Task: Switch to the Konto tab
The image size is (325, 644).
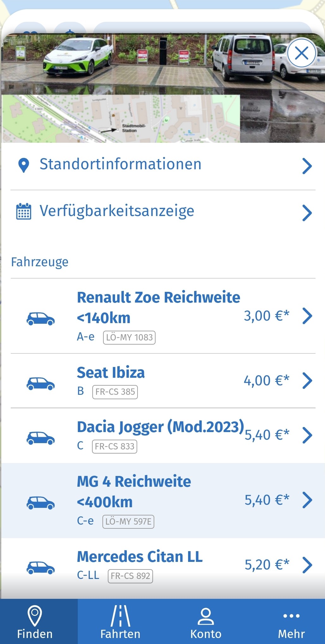Action: (206, 622)
